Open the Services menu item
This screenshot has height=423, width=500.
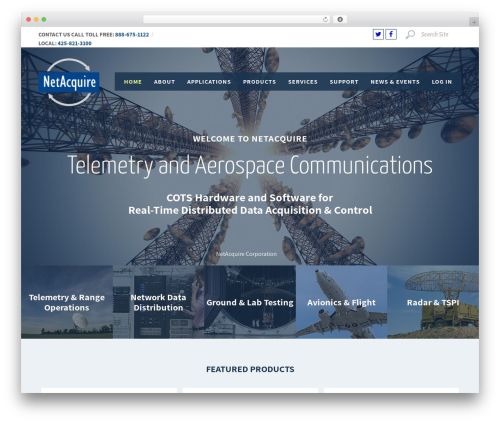pos(303,82)
